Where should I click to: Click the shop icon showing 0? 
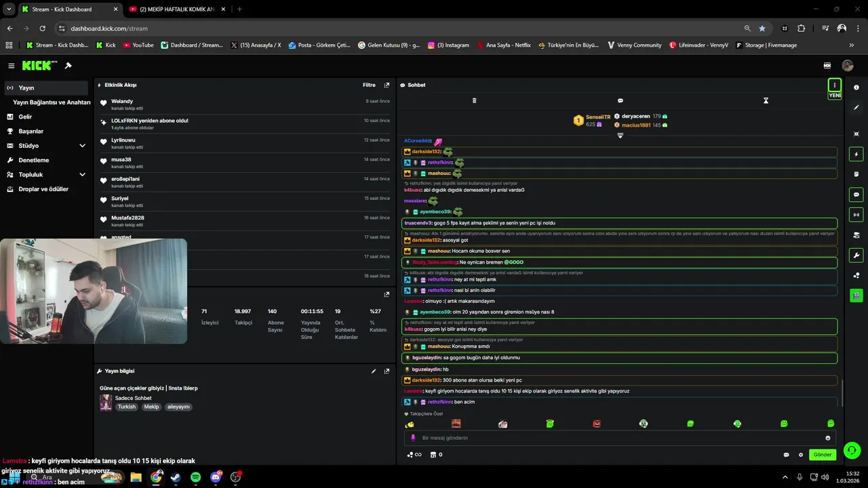[x=436, y=455]
